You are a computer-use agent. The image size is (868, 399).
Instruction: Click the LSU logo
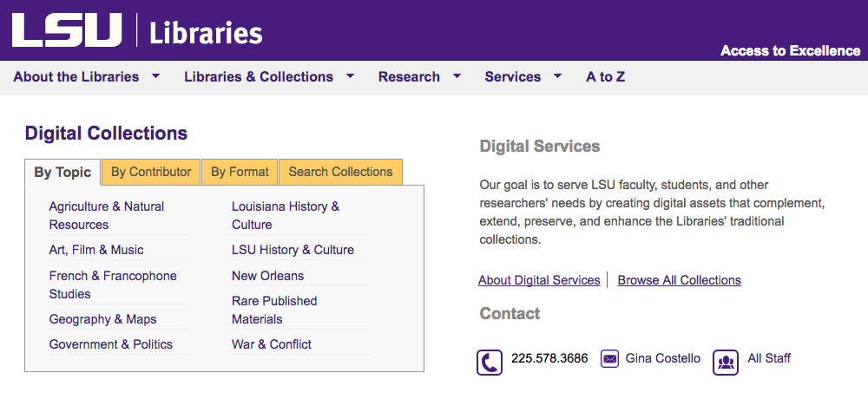coord(67,29)
